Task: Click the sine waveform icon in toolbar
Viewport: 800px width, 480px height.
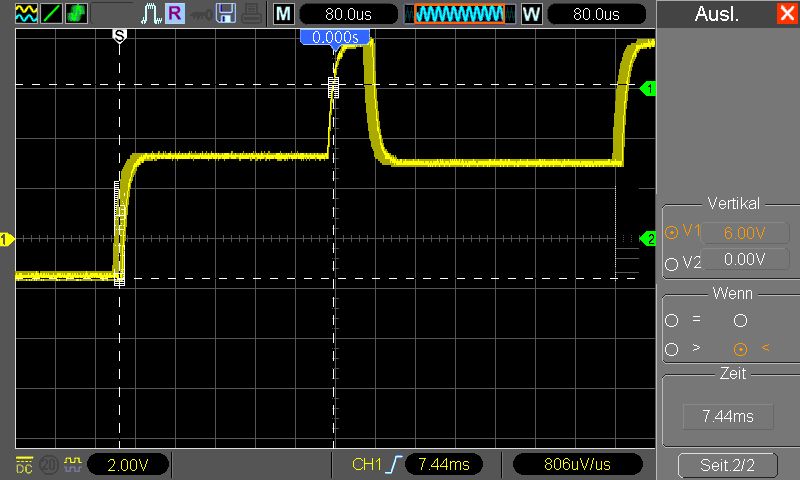Action: (x=26, y=13)
